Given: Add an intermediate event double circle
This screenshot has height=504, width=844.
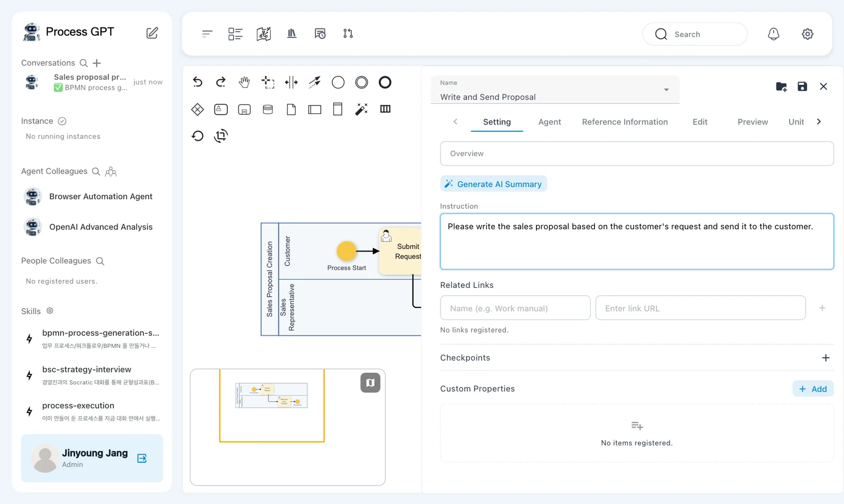Looking at the screenshot, I should click(361, 82).
